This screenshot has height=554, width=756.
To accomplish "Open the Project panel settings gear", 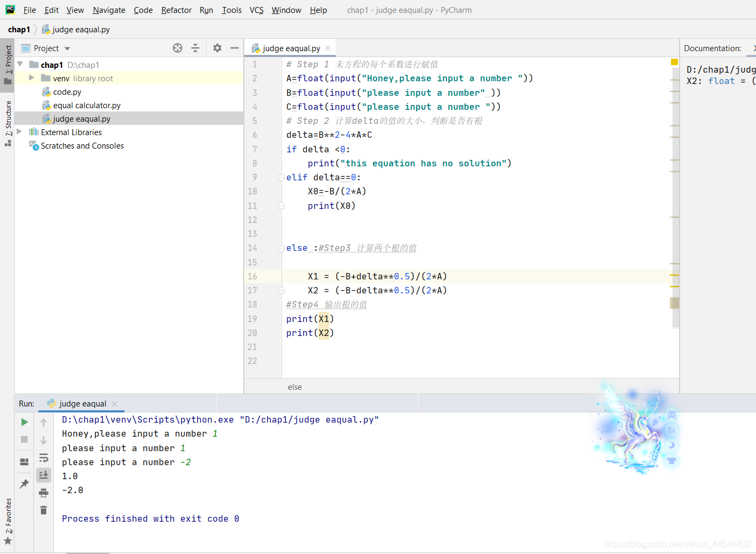I will point(217,48).
